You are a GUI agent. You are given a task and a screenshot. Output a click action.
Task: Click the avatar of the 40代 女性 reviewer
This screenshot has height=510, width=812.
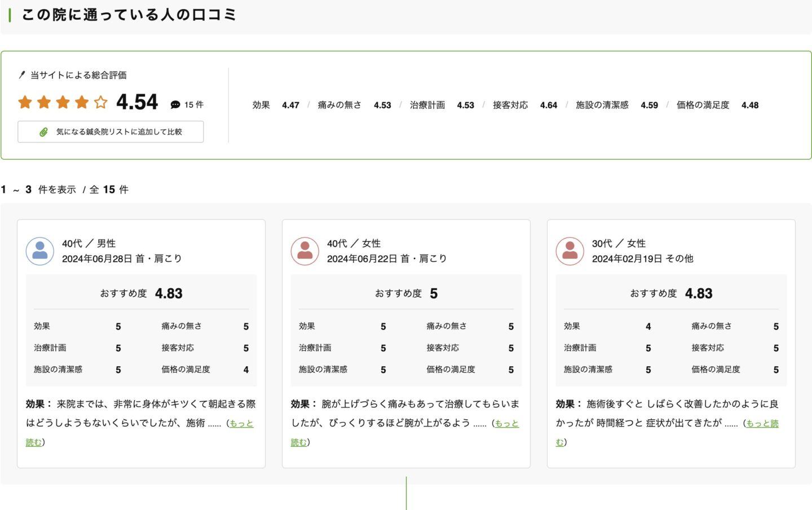coord(305,251)
